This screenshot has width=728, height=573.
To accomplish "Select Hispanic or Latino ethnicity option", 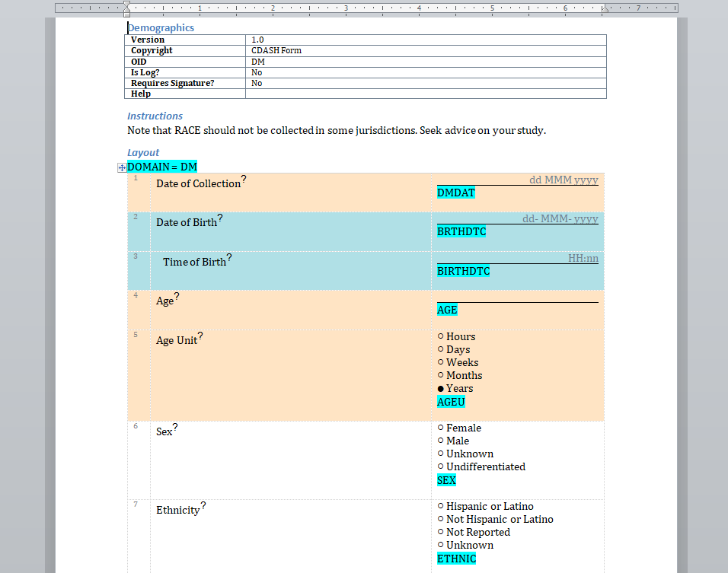I will (441, 506).
